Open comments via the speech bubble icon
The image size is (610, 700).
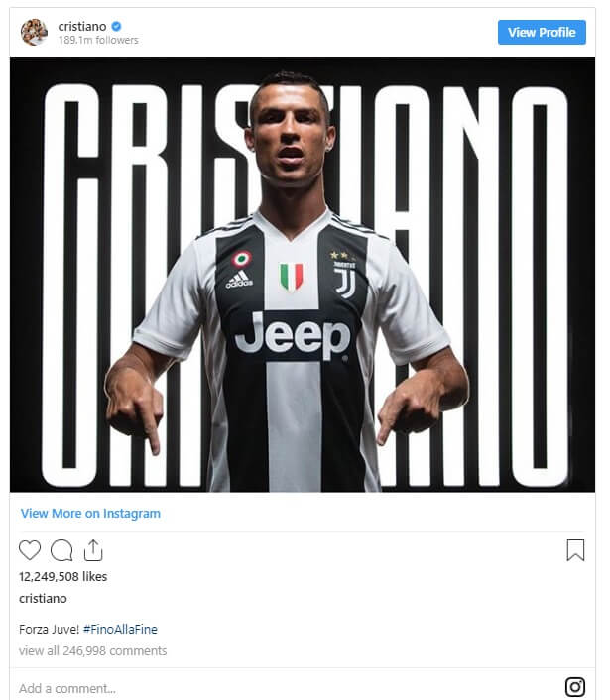[x=61, y=550]
